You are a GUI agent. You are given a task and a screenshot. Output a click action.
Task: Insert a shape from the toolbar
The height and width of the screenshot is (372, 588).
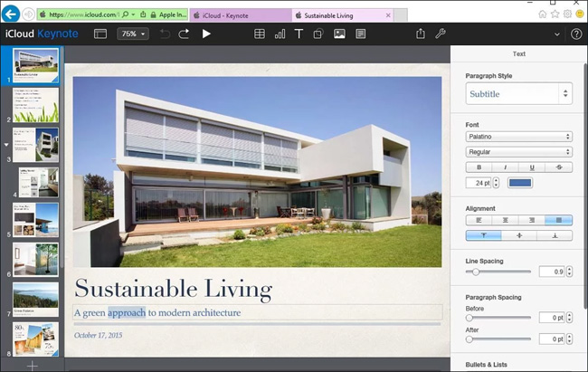tap(318, 33)
